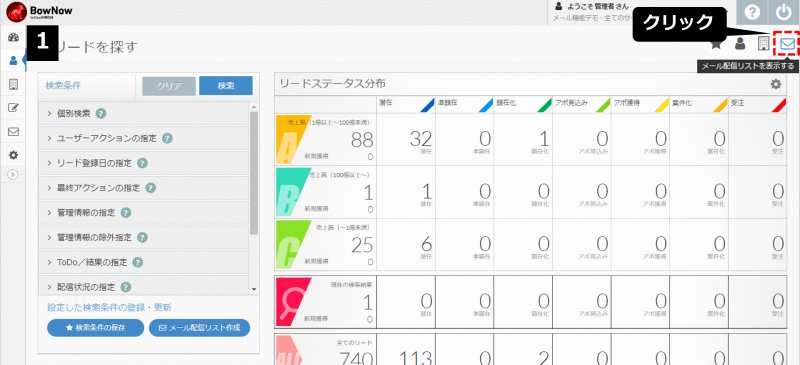Image resolution: width=800 pixels, height=365 pixels.
Task: Click the アポ獲得 column header
Action: tap(640, 104)
